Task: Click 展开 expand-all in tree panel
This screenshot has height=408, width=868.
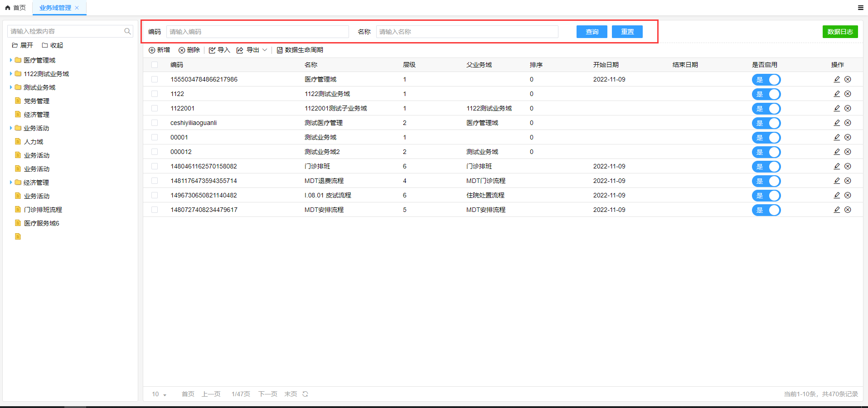Action: click(23, 45)
